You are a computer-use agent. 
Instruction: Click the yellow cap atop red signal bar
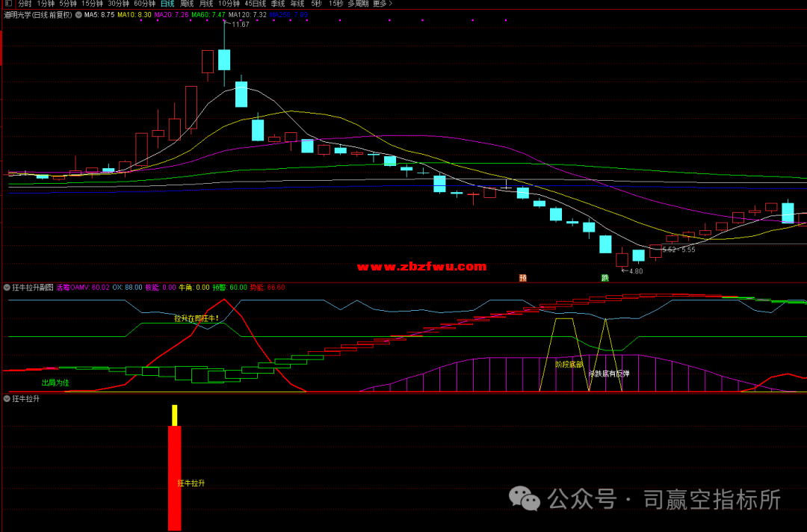[174, 415]
